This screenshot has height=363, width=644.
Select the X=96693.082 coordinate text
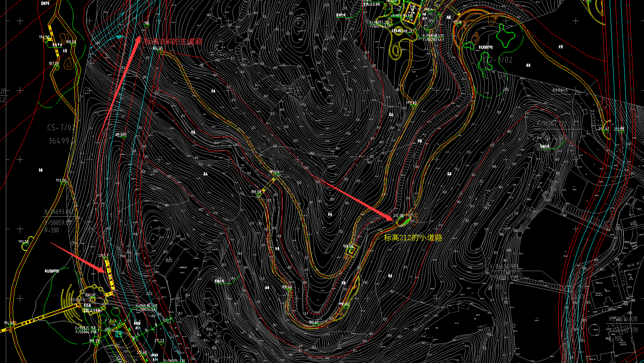point(59,212)
